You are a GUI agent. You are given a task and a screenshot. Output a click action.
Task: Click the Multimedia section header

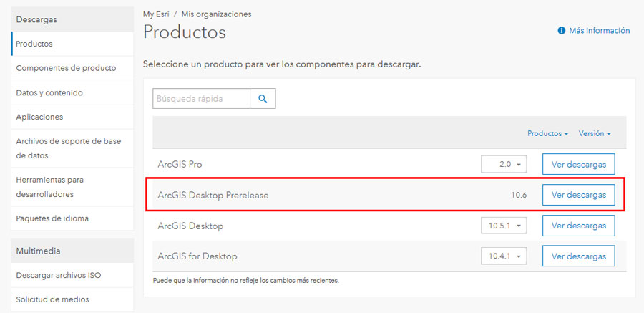[73, 251]
